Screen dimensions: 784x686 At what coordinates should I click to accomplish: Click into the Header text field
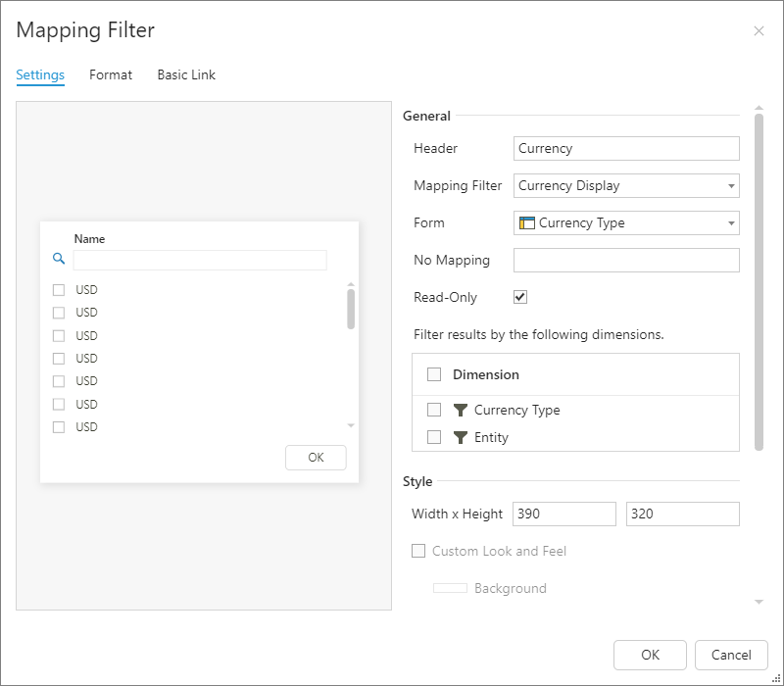click(x=626, y=149)
